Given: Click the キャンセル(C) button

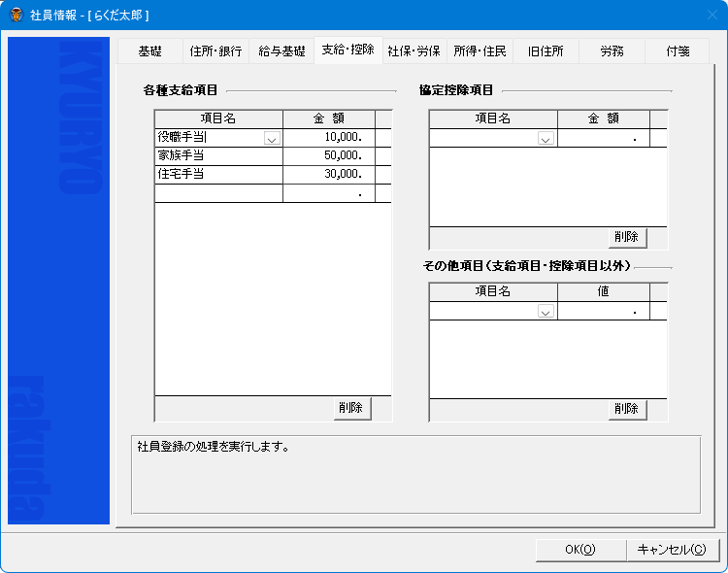Looking at the screenshot, I should tap(671, 550).
